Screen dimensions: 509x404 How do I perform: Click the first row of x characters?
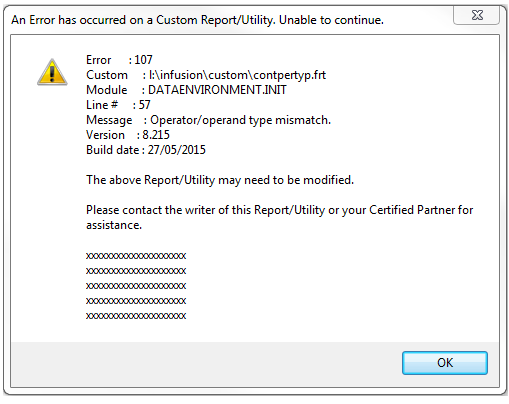pyautogui.click(x=136, y=256)
